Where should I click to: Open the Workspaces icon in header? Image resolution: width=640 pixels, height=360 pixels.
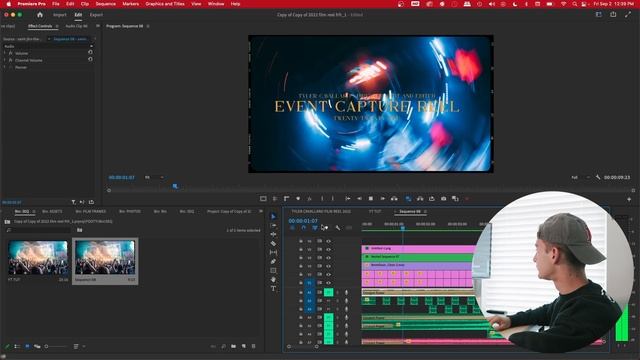click(599, 15)
